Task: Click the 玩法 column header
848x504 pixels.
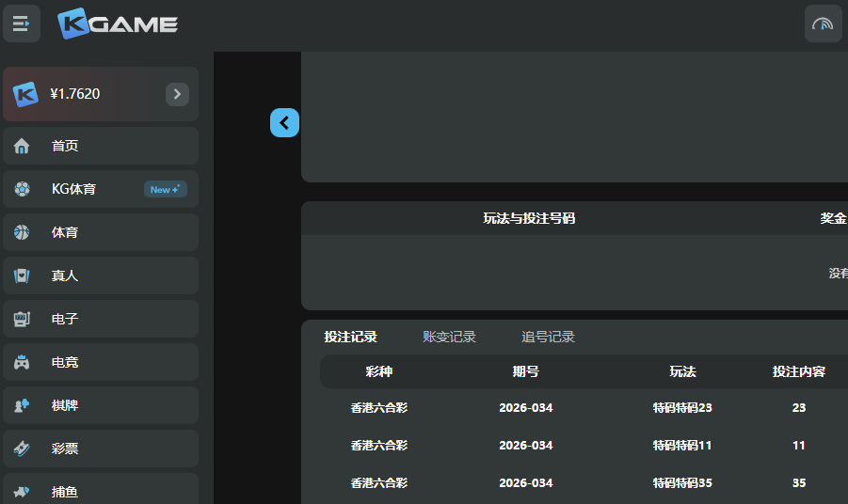Action: coord(682,371)
